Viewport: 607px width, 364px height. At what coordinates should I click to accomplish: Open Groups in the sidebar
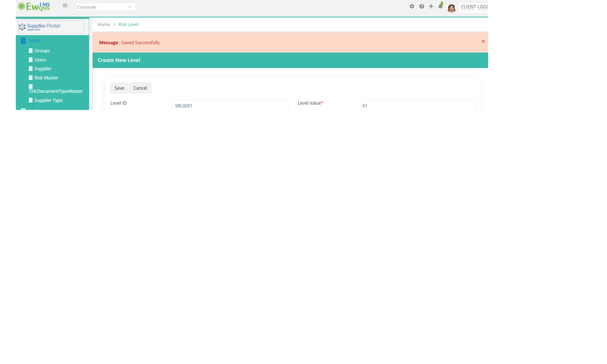click(x=42, y=51)
